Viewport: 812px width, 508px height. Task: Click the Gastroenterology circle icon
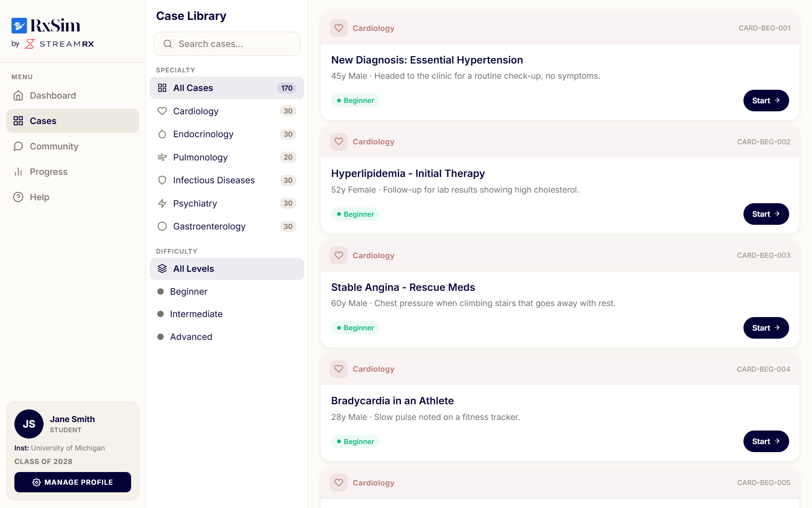pyautogui.click(x=162, y=226)
